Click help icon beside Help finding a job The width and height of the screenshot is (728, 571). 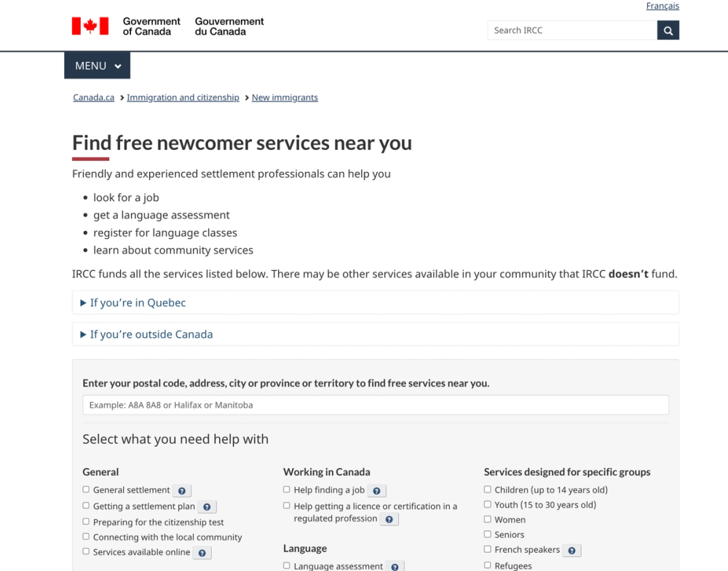click(x=376, y=491)
